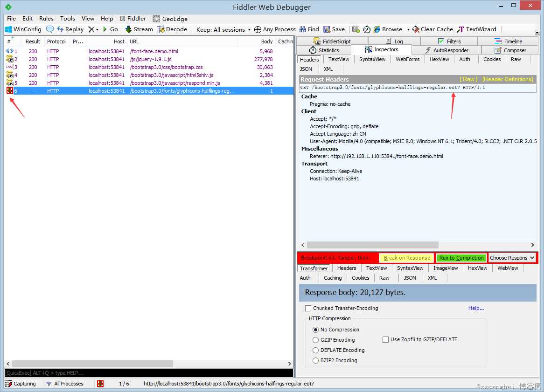
Task: Select DEFLATE Encoding radio button
Action: [x=315, y=351]
